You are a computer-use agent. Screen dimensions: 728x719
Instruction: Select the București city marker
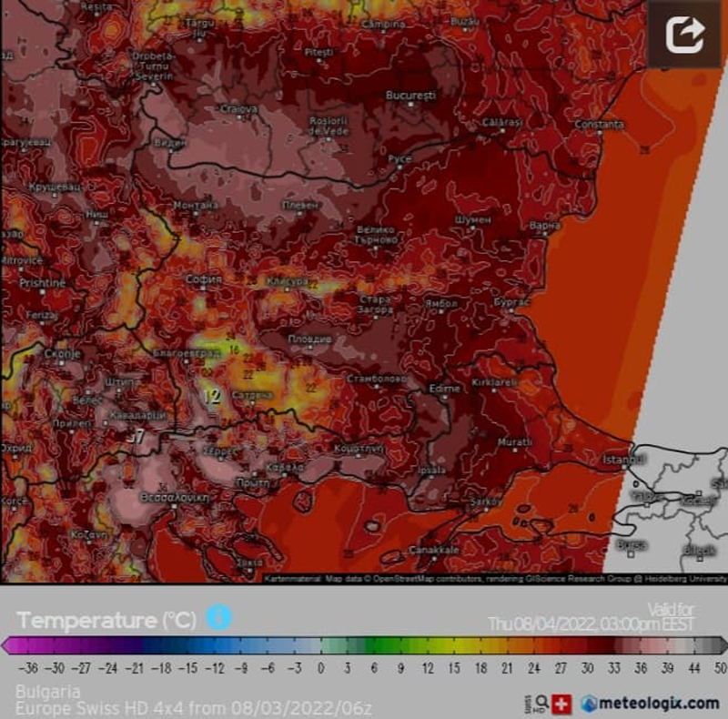point(410,104)
